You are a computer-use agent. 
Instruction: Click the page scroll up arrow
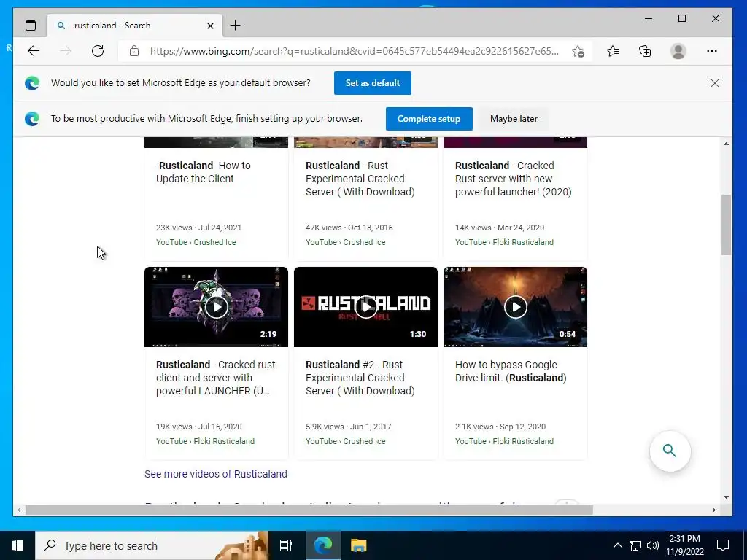[x=726, y=144]
